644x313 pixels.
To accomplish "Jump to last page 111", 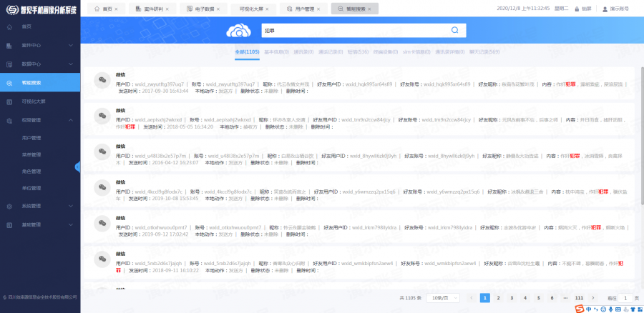I will pos(579,298).
